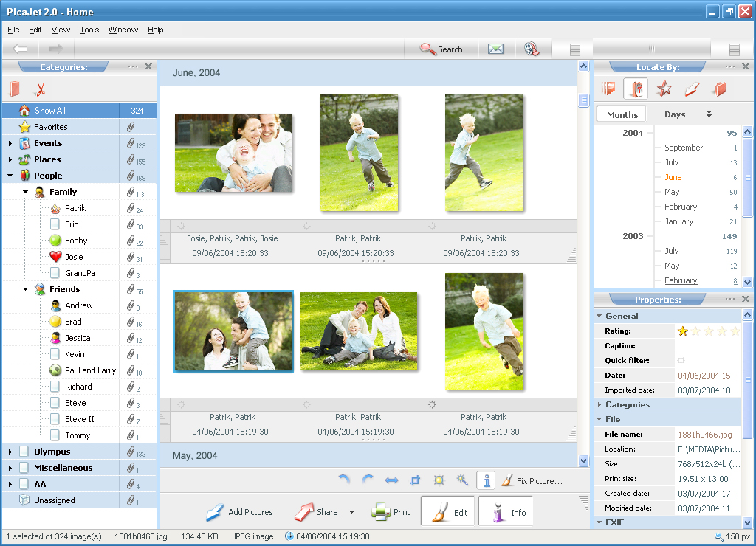Open the File menu
Screen dimensions: 756x546
click(x=13, y=30)
